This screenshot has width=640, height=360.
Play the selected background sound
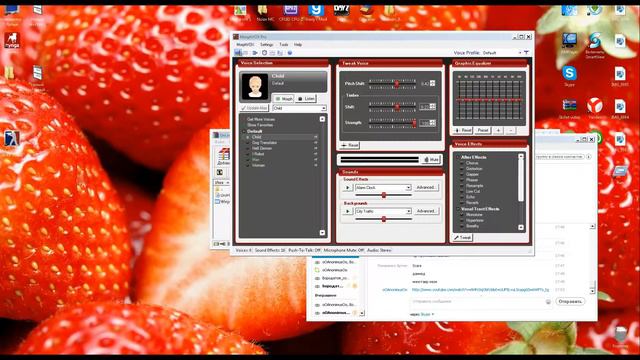coord(347,211)
